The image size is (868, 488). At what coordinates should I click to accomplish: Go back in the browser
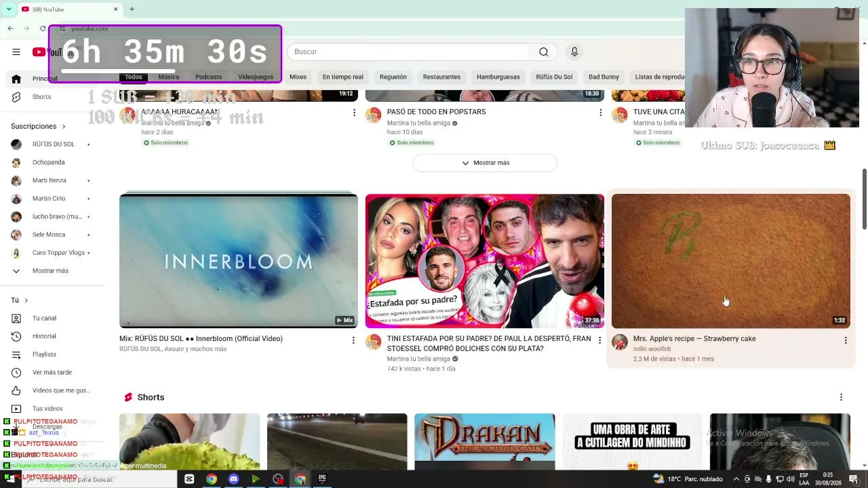[10, 28]
